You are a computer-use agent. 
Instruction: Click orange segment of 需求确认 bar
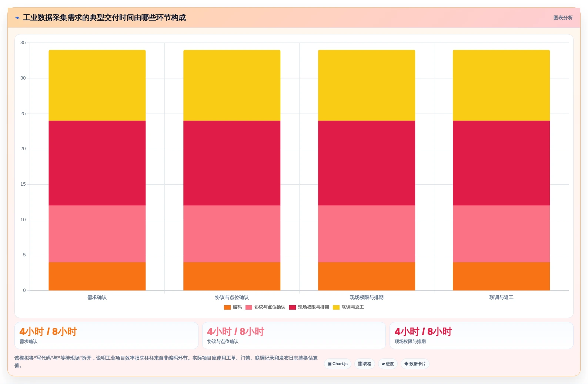97,276
